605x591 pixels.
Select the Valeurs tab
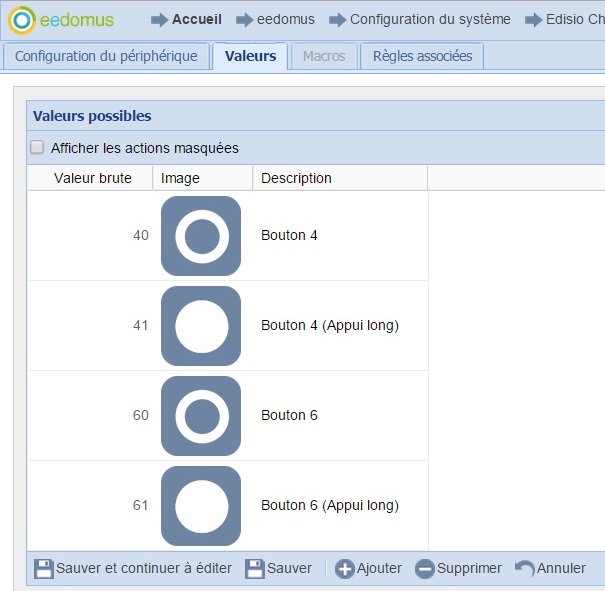[x=250, y=56]
